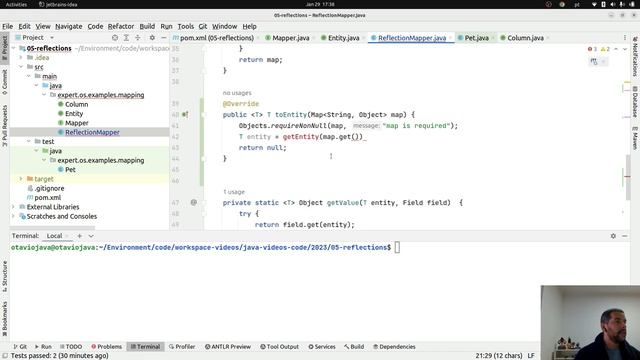Expand Scratches and Consoles node

tap(13, 216)
